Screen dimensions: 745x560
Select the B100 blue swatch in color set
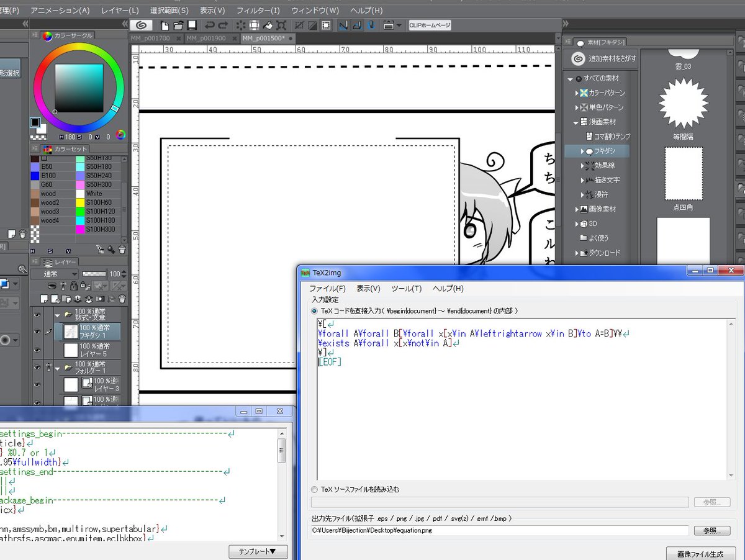tap(35, 176)
